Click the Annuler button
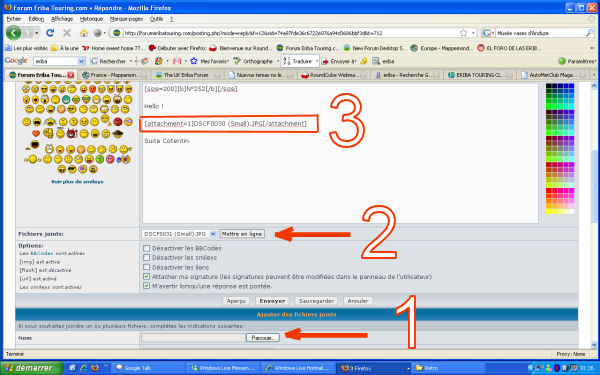This screenshot has height=375, width=600. coord(358,301)
